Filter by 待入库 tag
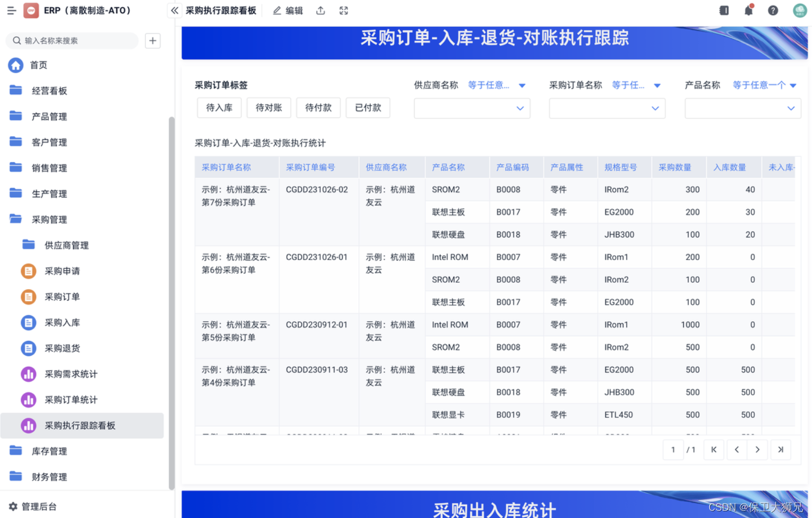This screenshot has width=812, height=518. coord(219,108)
